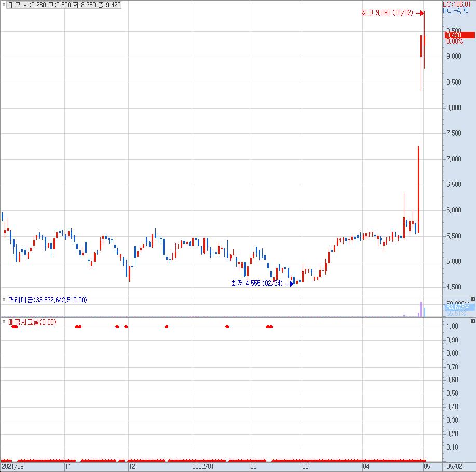Image resolution: width=476 pixels, height=472 pixels.
Task: Click the 6,000 price axis label
Action: (454, 210)
